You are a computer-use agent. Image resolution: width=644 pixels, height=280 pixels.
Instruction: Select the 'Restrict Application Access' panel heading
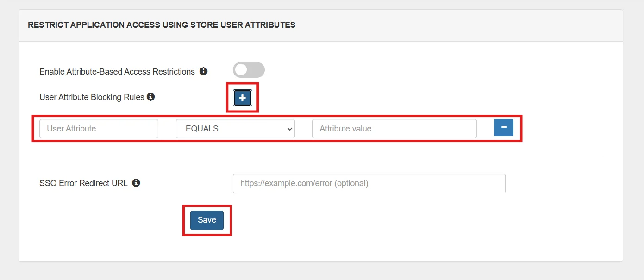(162, 25)
